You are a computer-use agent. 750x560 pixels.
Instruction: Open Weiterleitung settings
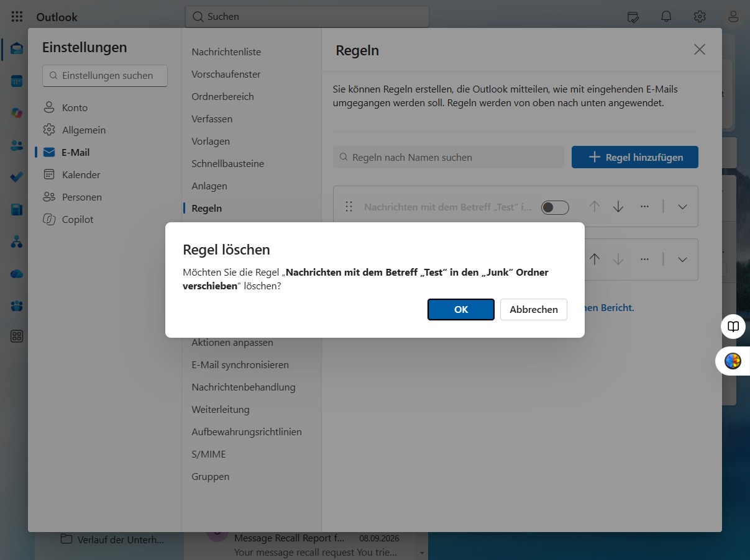[x=221, y=410]
